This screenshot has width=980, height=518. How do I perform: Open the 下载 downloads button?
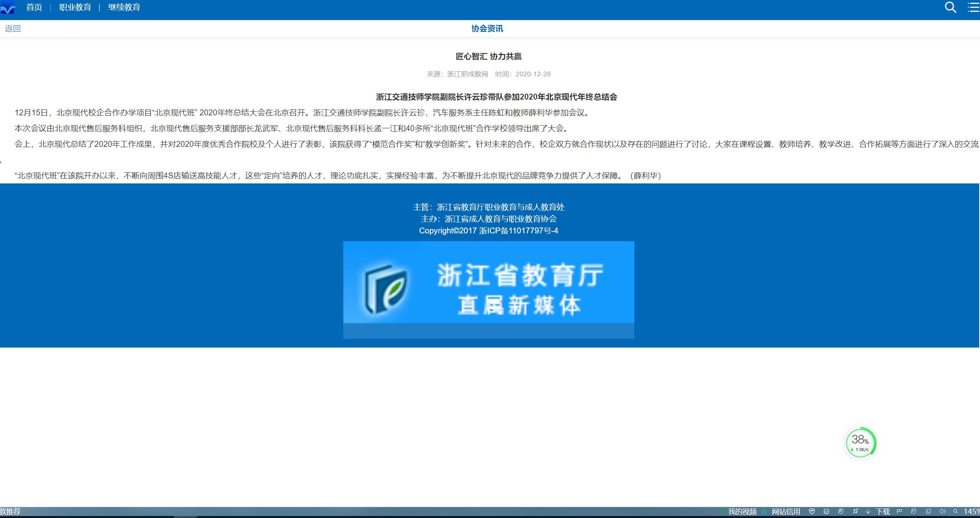point(878,512)
